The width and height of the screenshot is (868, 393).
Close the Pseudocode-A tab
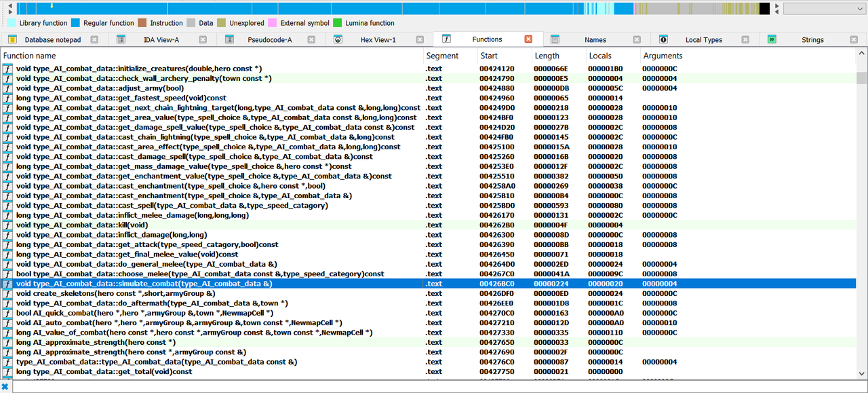pos(311,39)
